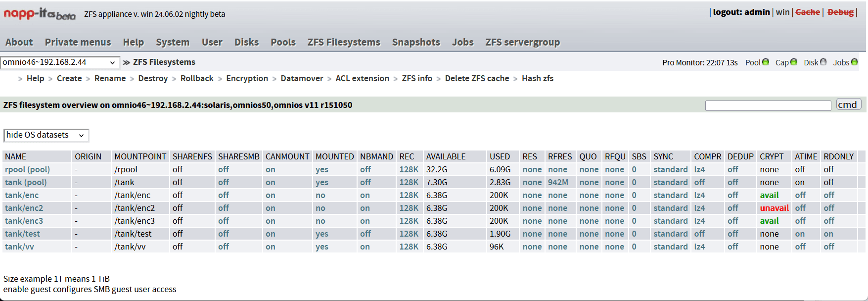
Task: Open the System menu
Action: 173,42
